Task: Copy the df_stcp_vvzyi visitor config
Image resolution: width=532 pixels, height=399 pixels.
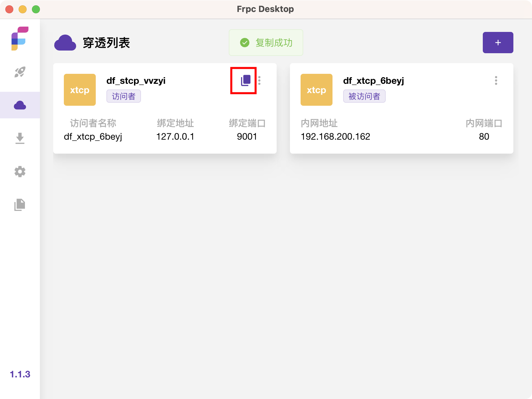Action: (246, 80)
